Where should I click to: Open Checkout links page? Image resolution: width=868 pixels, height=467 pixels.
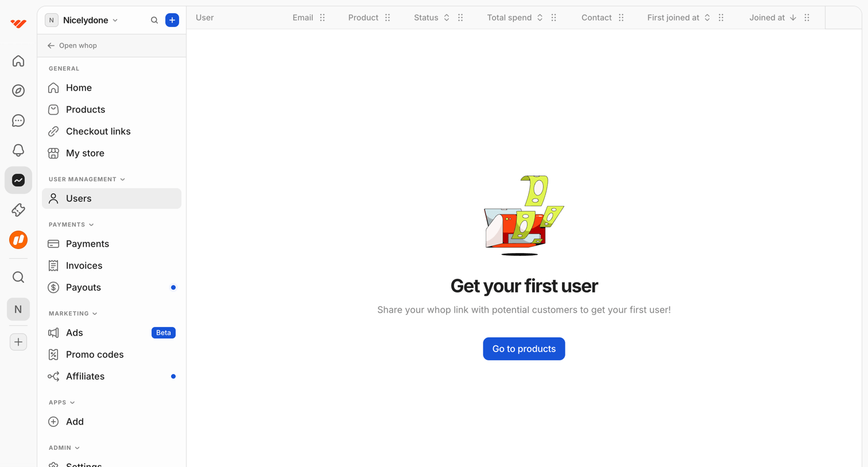(x=111, y=131)
